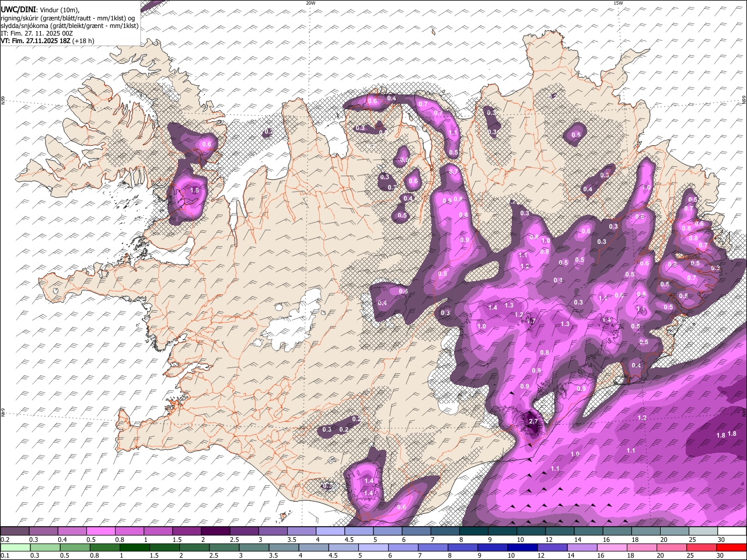747x560 pixels.
Task: Click the '0.1' label on the rain scale
Action: point(5,556)
